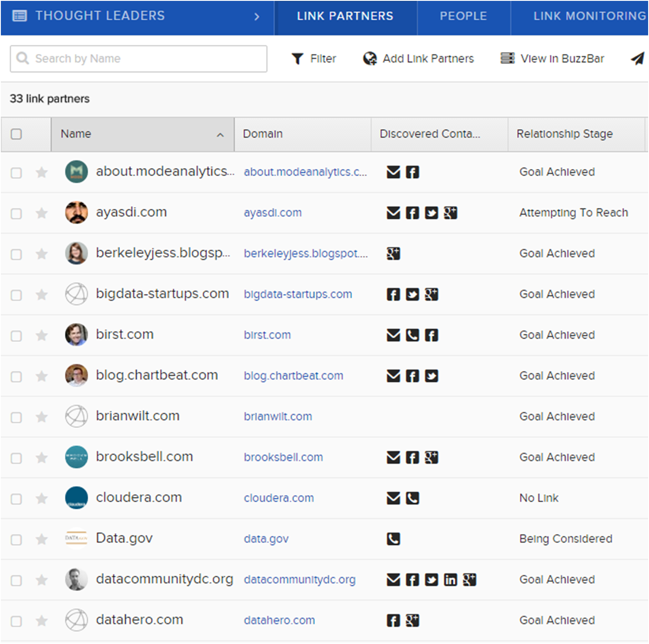Switch to the People tab
The image size is (649, 644).
(463, 16)
